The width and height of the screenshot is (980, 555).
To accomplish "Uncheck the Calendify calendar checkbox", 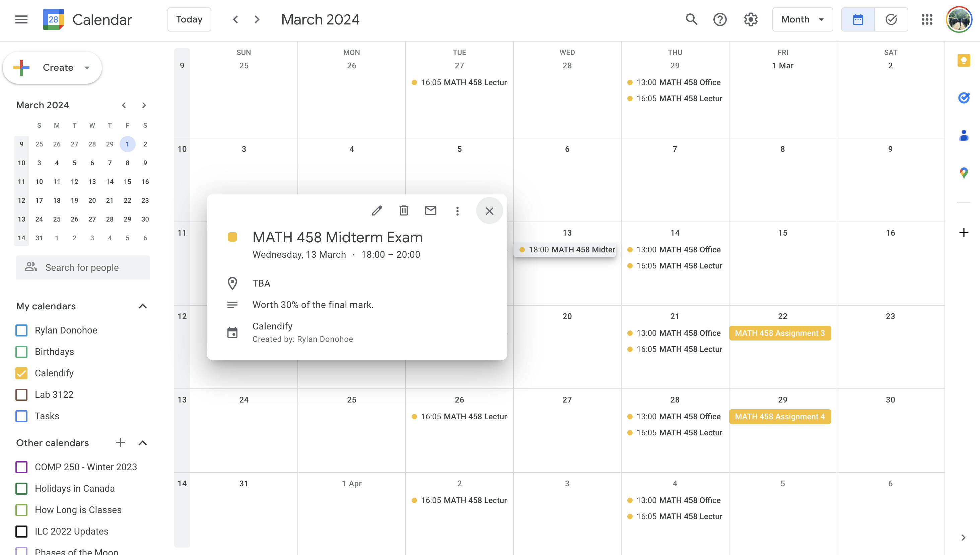I will (x=22, y=373).
